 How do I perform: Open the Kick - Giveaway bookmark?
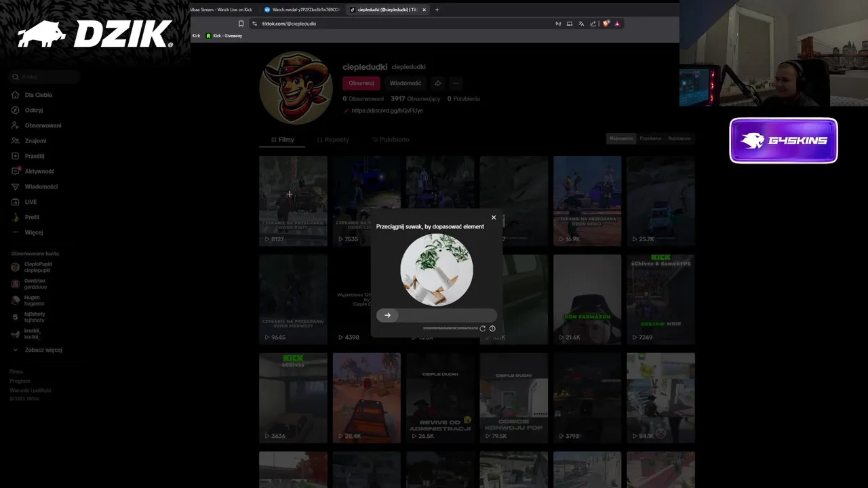point(224,36)
